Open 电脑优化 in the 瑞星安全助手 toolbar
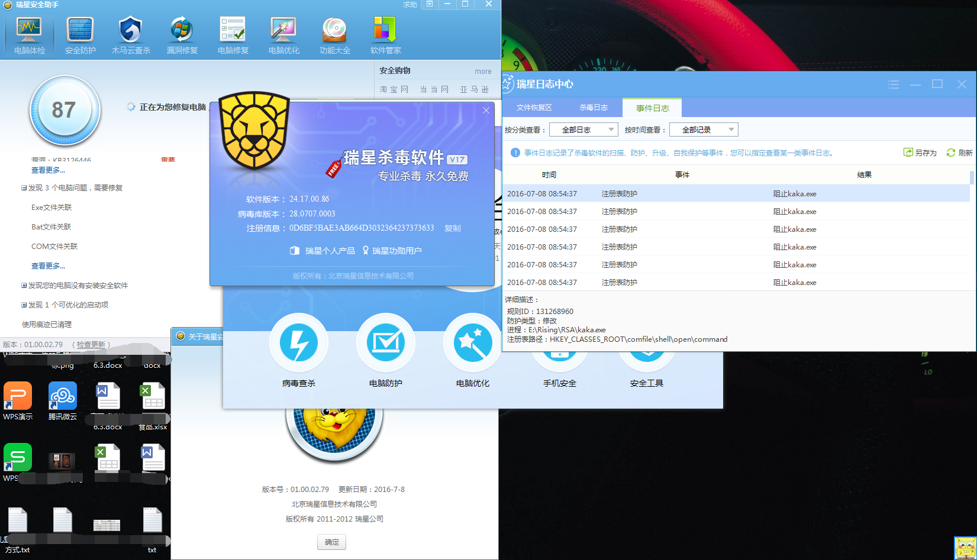This screenshot has width=977, height=560. [283, 35]
